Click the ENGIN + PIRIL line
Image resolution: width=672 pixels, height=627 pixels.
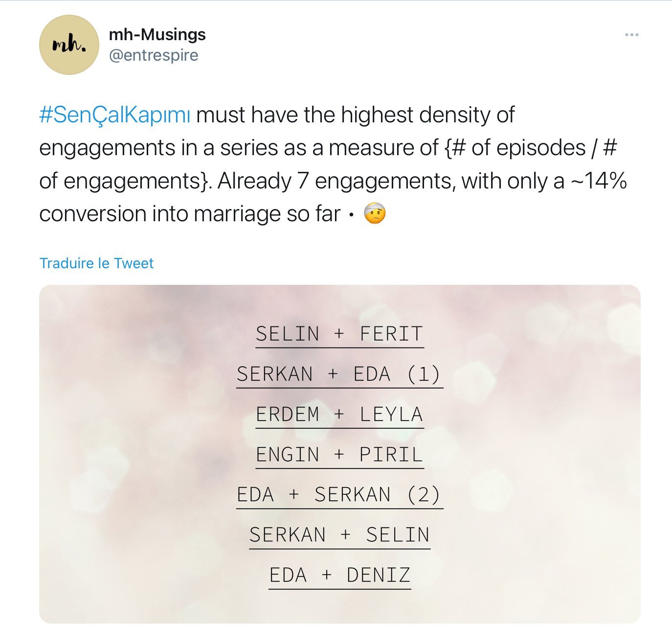coord(339,455)
